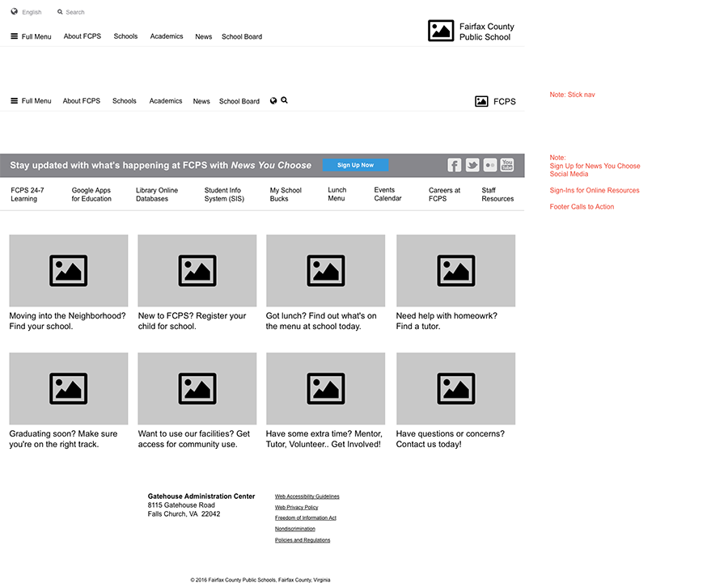The image size is (728, 583).
Task: Open the hamburger icon in sticky nav bar
Action: 15,101
